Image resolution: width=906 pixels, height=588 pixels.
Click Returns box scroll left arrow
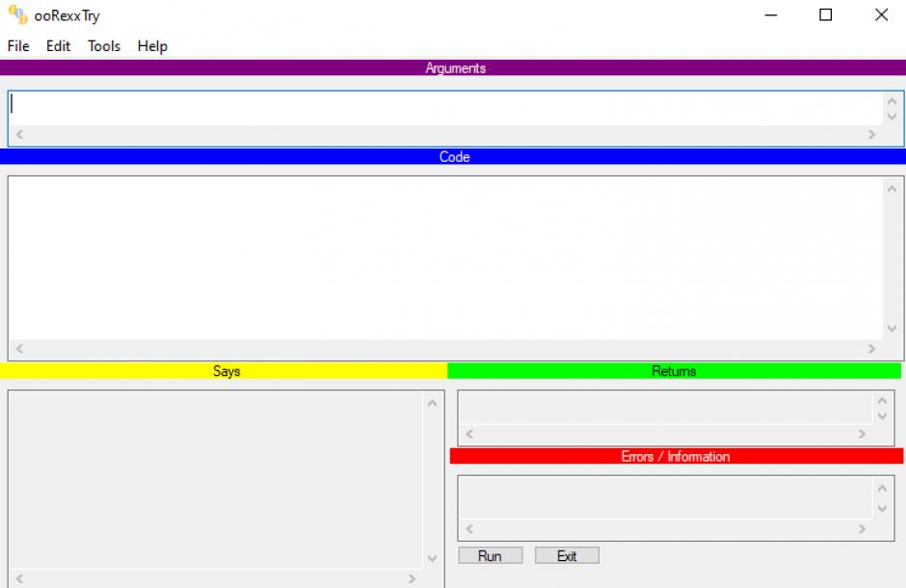coord(469,435)
